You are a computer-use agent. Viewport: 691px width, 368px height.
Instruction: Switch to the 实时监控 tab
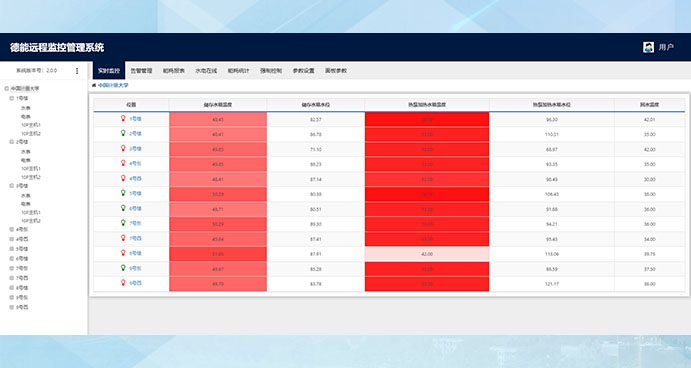click(x=109, y=71)
